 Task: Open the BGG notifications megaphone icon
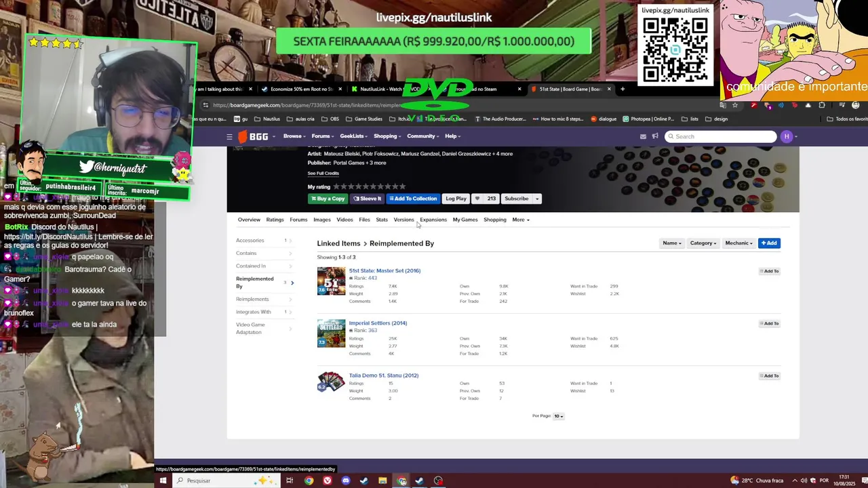[x=655, y=136]
